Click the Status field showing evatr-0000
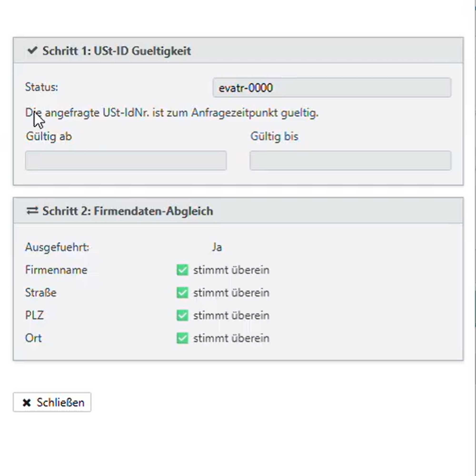The width and height of the screenshot is (476, 476). (332, 88)
